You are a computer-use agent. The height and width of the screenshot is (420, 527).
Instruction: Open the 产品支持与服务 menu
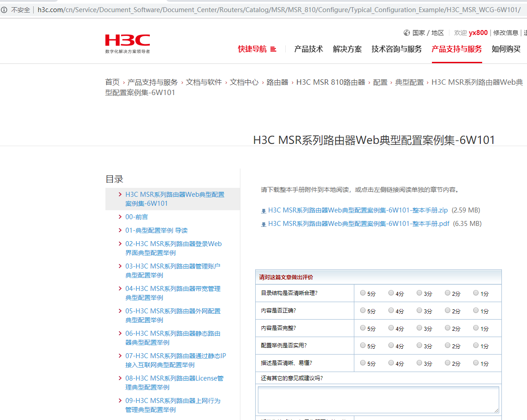point(457,49)
